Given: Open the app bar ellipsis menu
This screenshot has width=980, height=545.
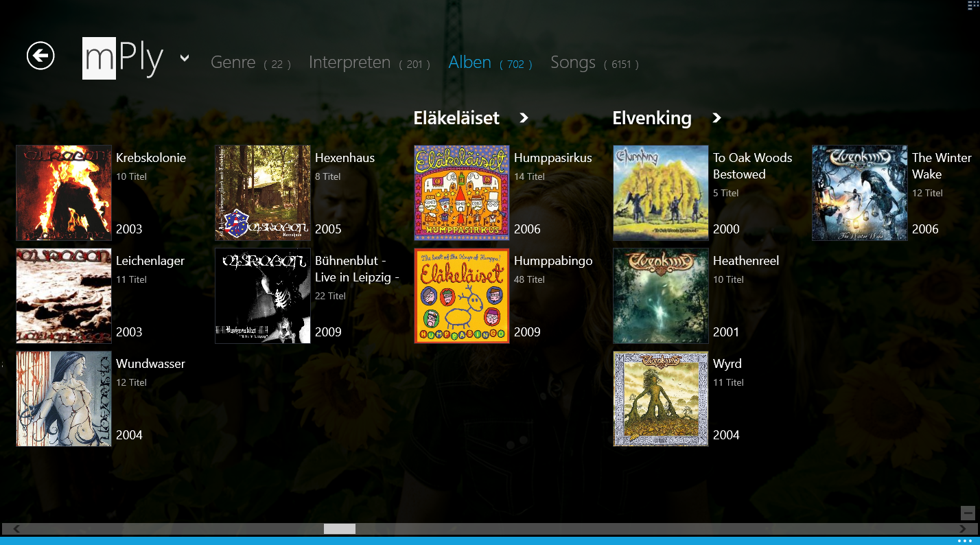Looking at the screenshot, I should (x=965, y=541).
